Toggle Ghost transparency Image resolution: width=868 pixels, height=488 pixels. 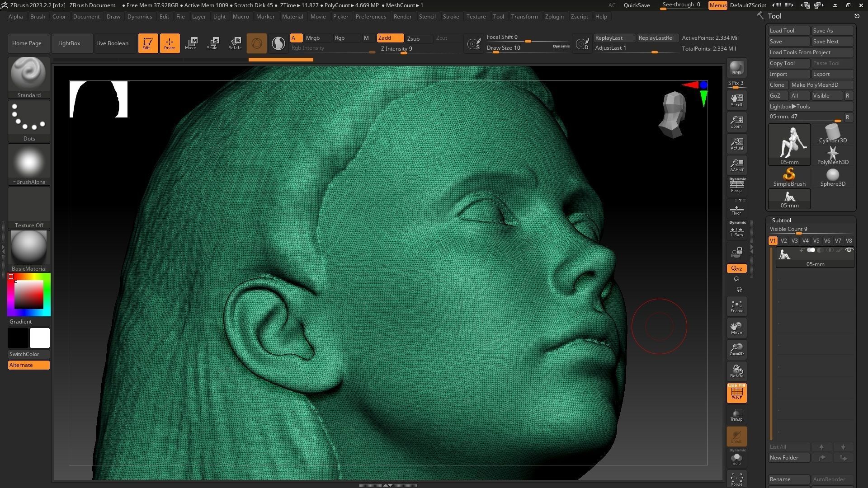736,436
